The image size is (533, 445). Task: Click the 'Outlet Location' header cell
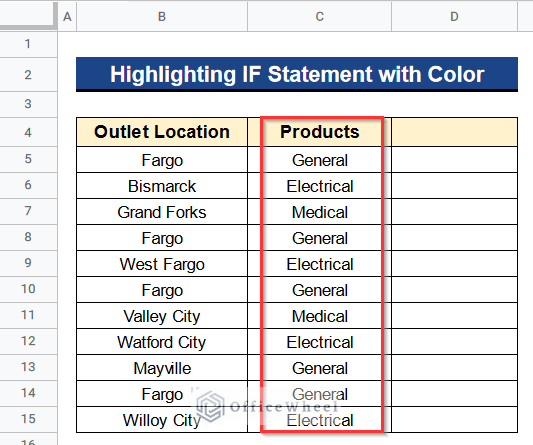coord(162,132)
